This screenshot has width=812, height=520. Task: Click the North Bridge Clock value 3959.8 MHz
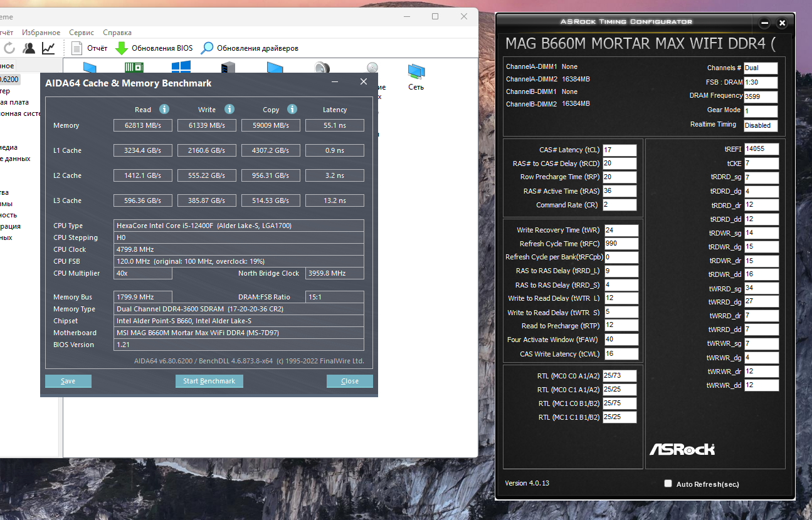(x=335, y=273)
